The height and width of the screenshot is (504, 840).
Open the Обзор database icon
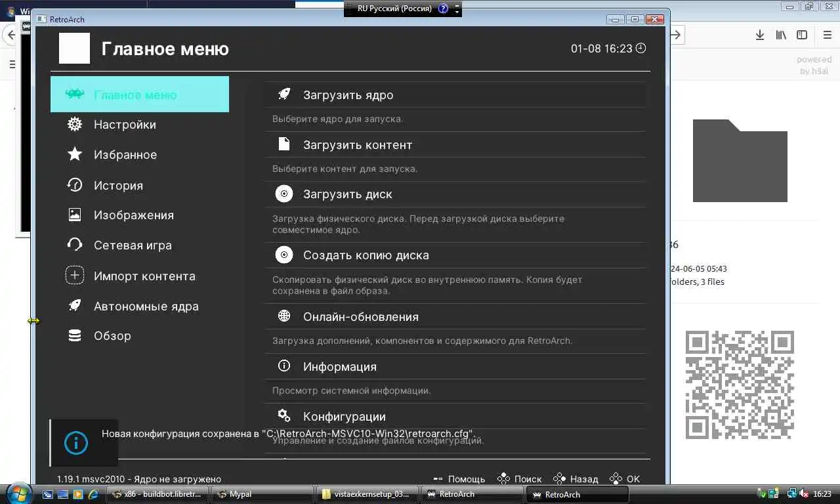point(75,335)
